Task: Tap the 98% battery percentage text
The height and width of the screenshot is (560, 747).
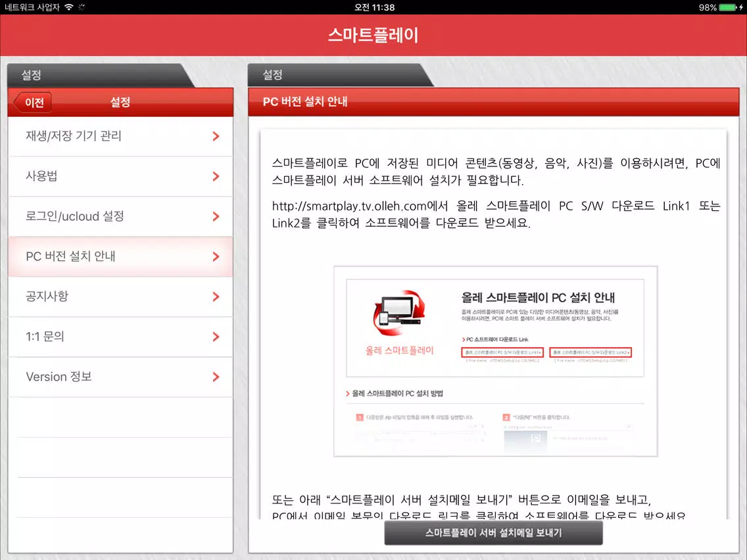Action: point(708,7)
